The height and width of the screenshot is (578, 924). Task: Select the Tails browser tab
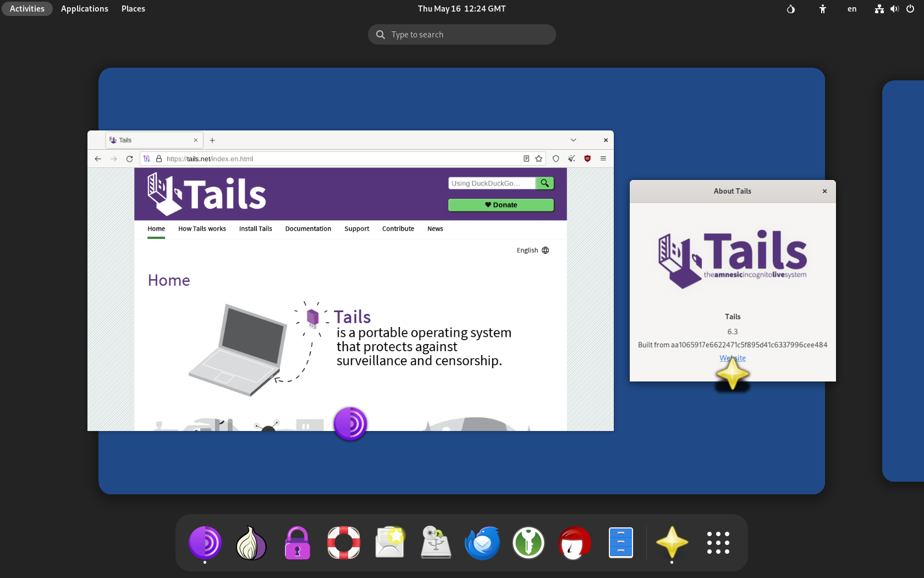[154, 140]
